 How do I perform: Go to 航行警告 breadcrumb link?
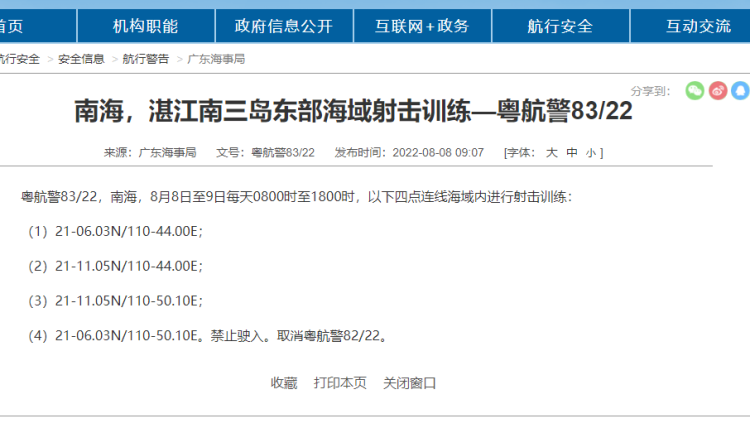146,59
